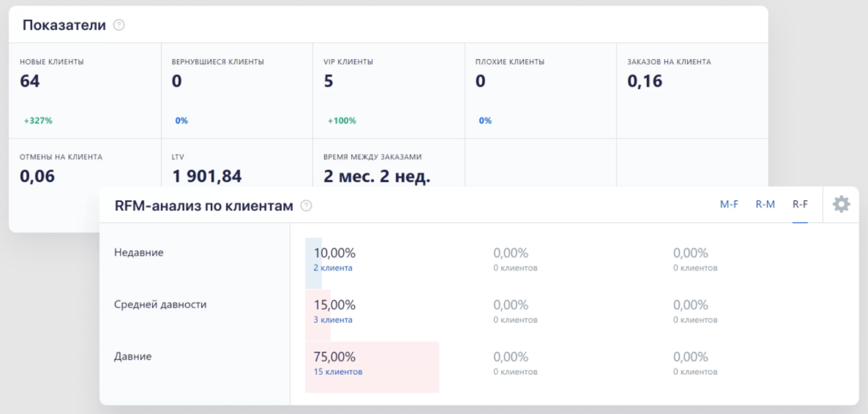The height and width of the screenshot is (414, 868).
Task: Click the help icon beside RFM-анализ по клиентам
Action: pos(306,206)
